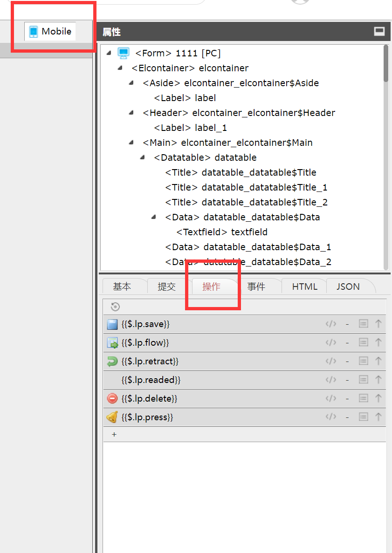Open script editor for {{$.lp.flow}} action
Viewport: 392px width, 553px height.
(330, 342)
